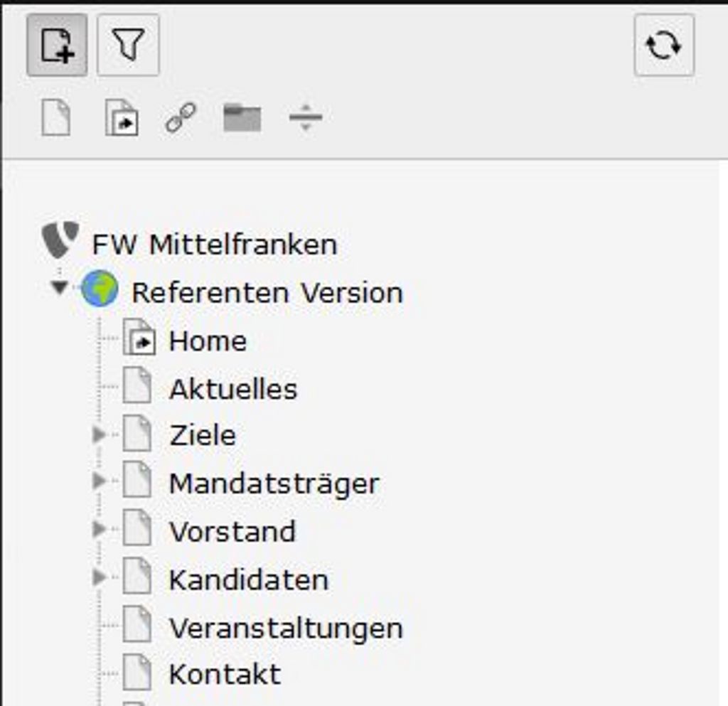
Task: Expand the Vorstand page node
Action: 98,529
